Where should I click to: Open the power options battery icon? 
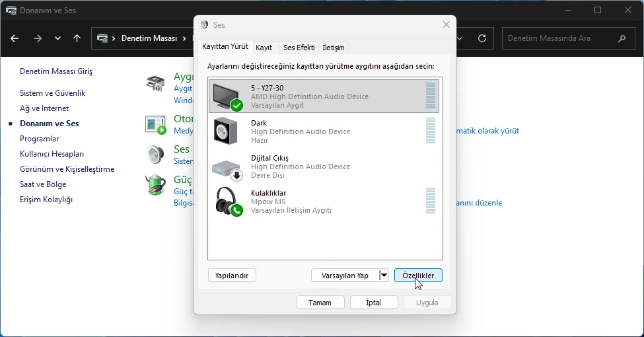click(x=156, y=185)
